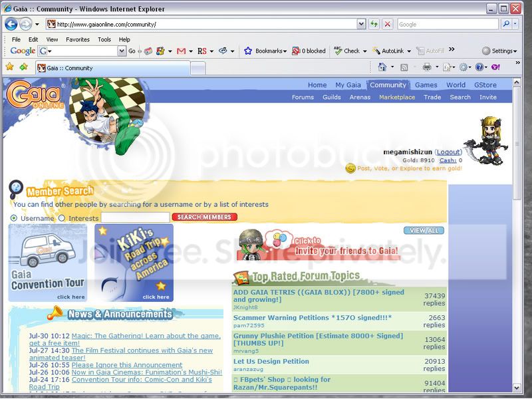Open the Marketplace navigation link
Image resolution: width=532 pixels, height=399 pixels.
(397, 97)
